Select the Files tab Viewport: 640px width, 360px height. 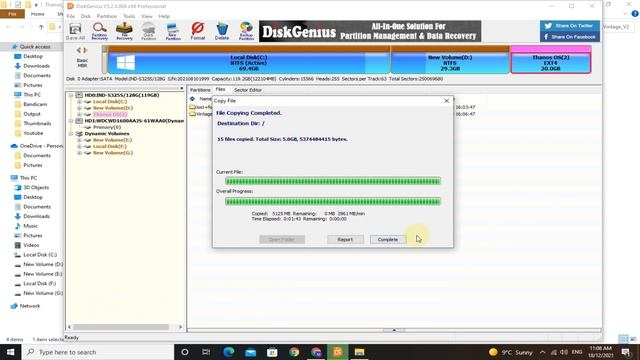pyautogui.click(x=220, y=89)
